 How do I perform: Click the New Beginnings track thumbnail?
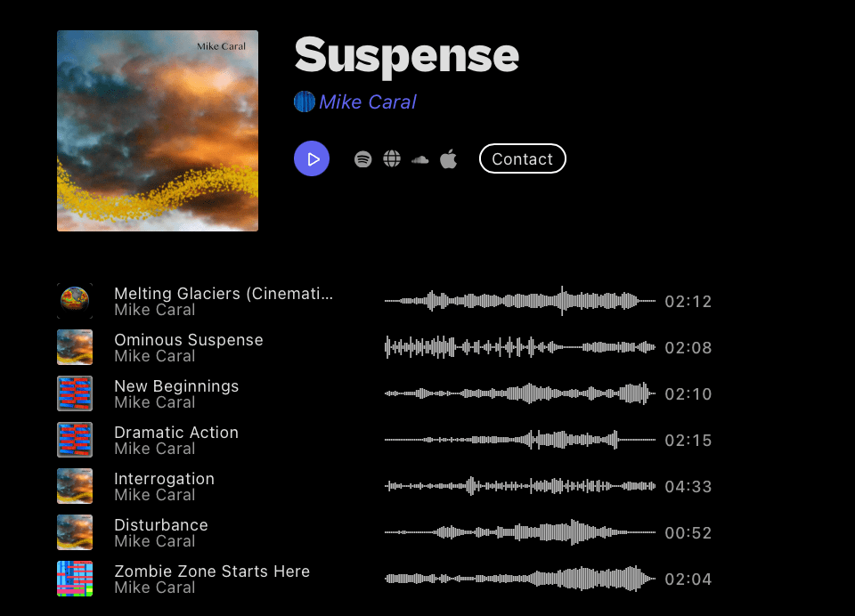click(x=75, y=393)
